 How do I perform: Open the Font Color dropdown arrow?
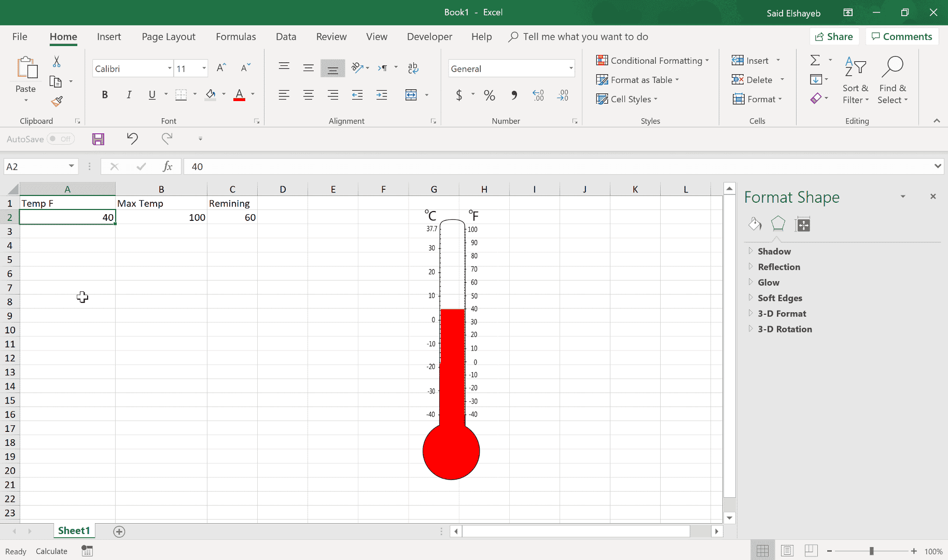tap(253, 94)
